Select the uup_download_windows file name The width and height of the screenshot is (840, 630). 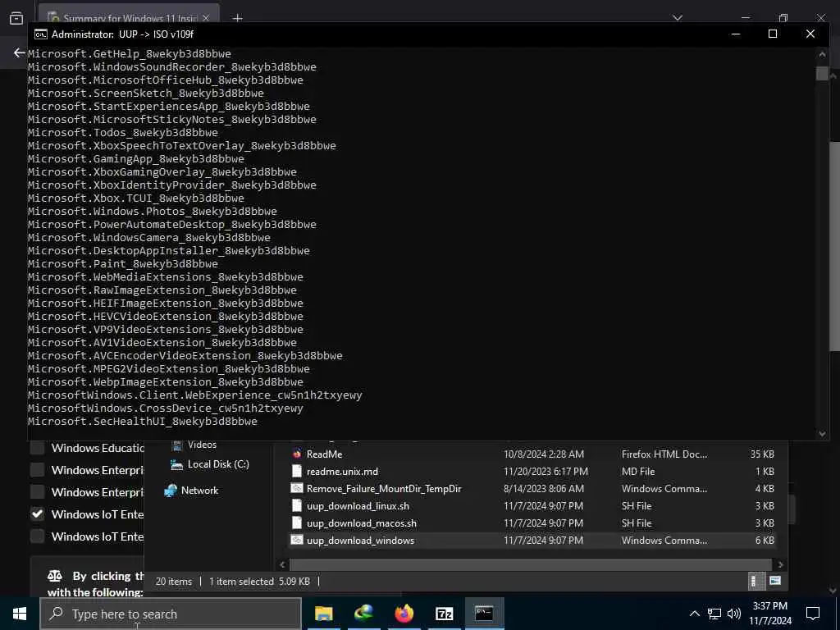point(361,540)
